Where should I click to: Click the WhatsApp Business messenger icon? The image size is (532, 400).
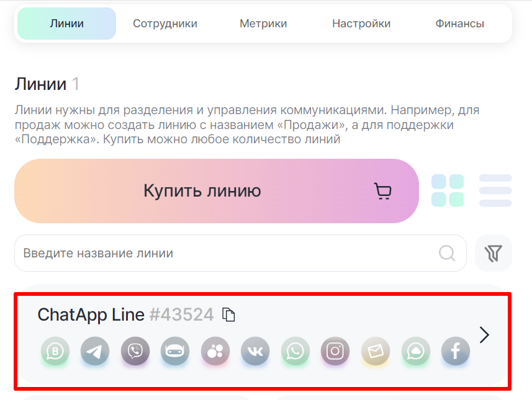(55, 352)
